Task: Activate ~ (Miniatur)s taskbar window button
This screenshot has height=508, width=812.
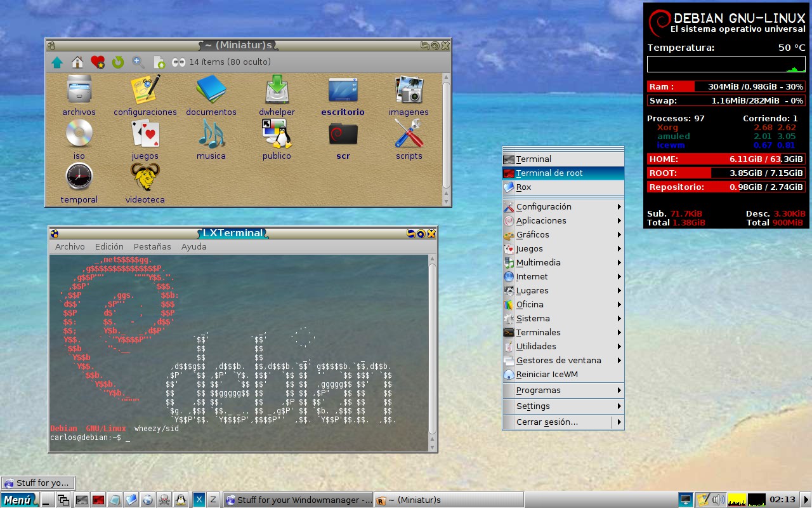Action: 449,500
